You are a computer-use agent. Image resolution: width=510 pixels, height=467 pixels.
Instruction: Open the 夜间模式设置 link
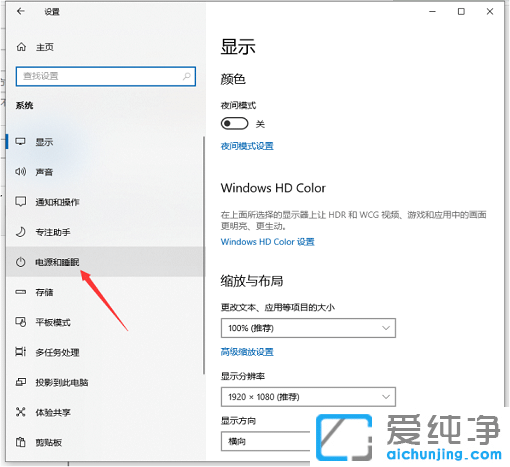pos(247,146)
